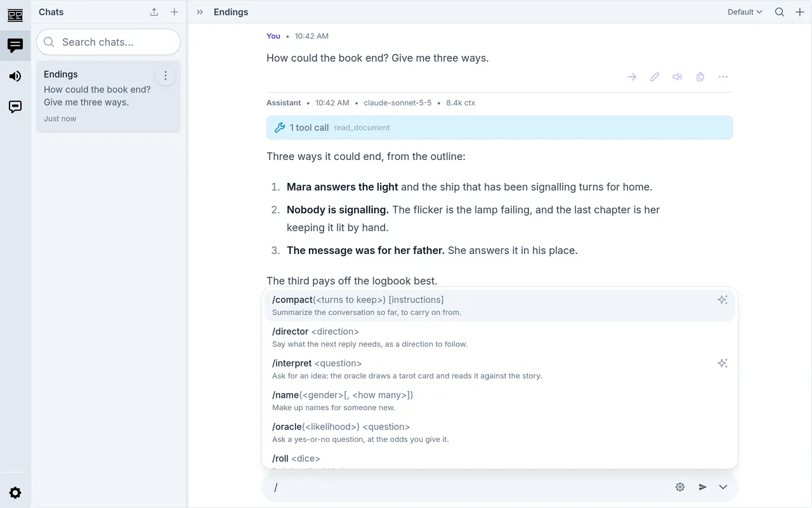Click "The third pays off the logbook best."

[x=352, y=281]
